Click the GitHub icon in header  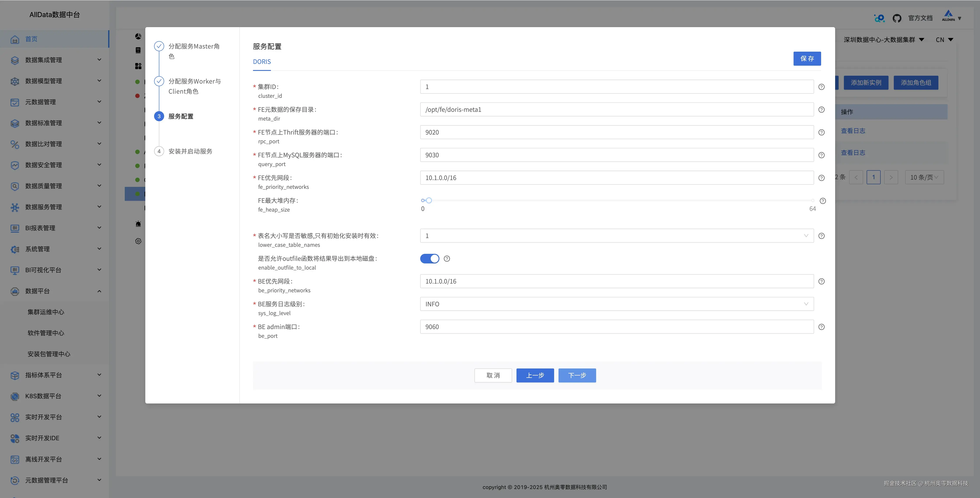tap(897, 18)
